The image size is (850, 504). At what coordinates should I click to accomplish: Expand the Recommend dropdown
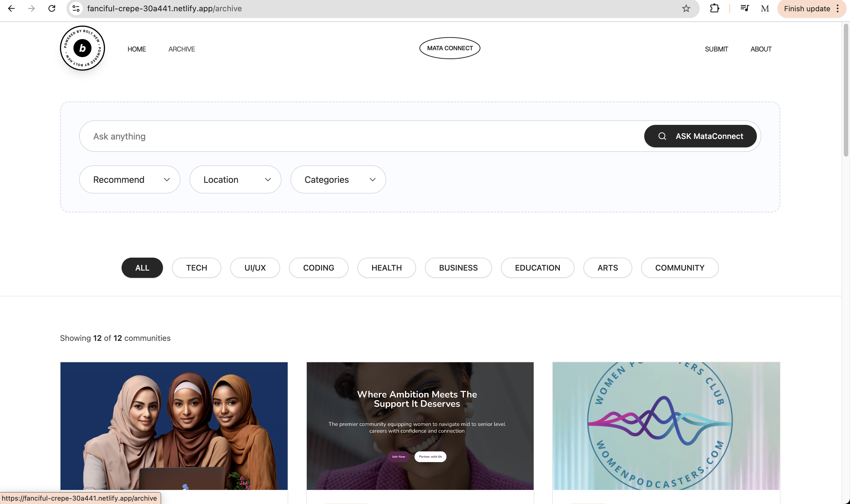(x=129, y=179)
